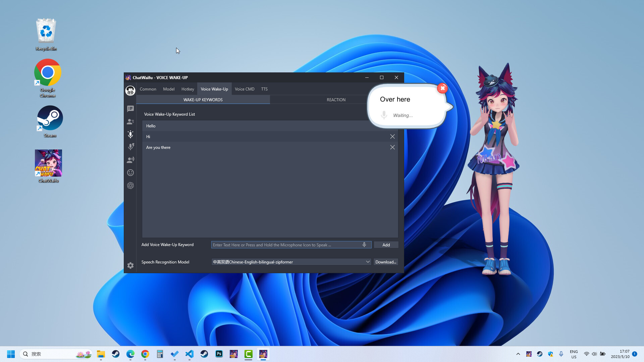Click the Download button for the model

[385, 262]
